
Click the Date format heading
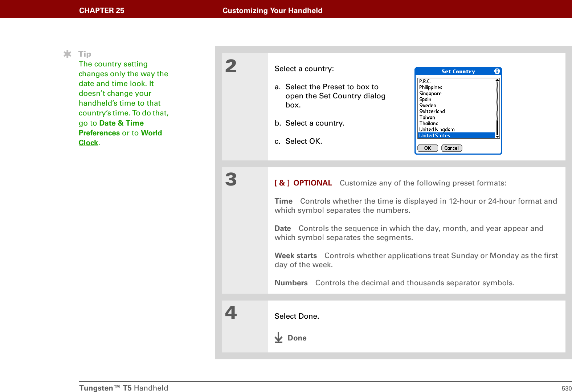[283, 228]
